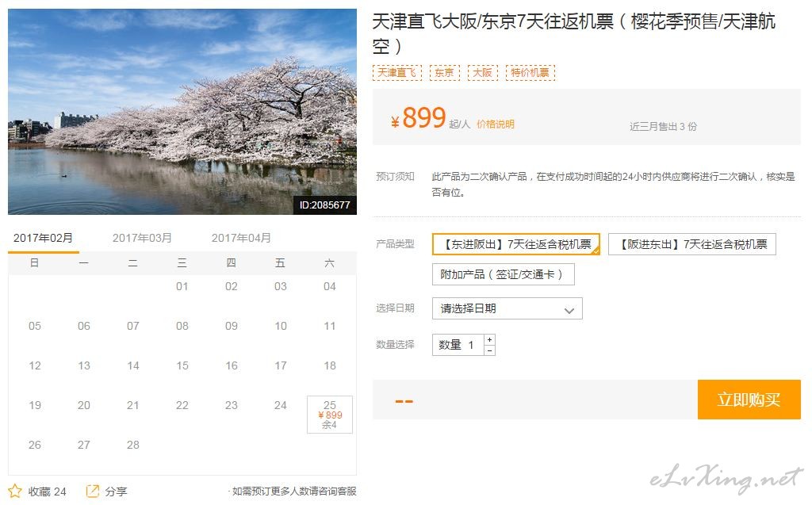Click the 收藏 24 favorites label

[x=47, y=492]
